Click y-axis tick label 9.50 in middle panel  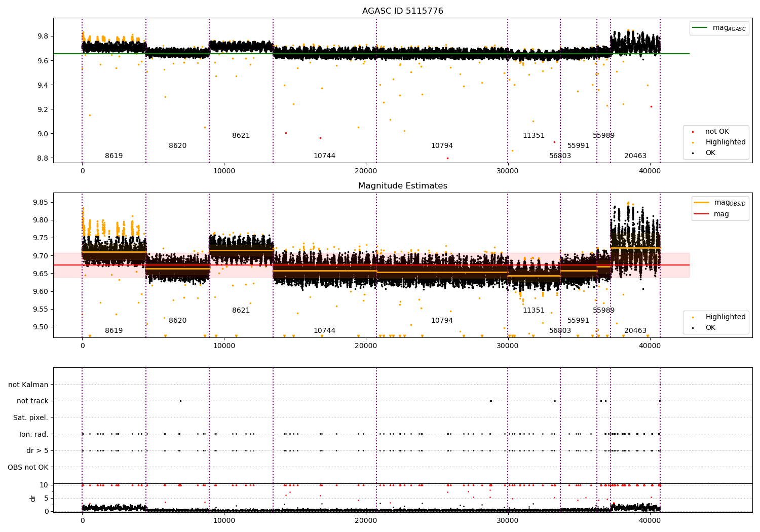pyautogui.click(x=41, y=327)
